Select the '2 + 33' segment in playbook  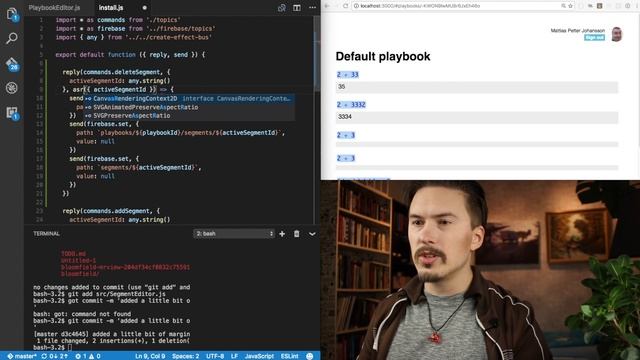[x=347, y=74]
